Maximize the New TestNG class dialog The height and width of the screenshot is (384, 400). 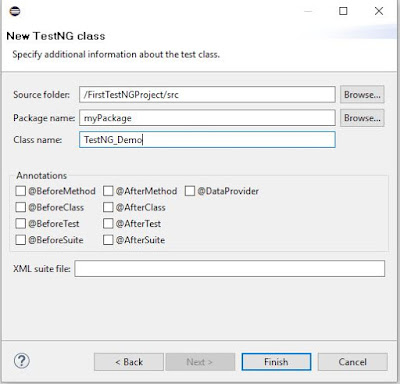pos(343,11)
